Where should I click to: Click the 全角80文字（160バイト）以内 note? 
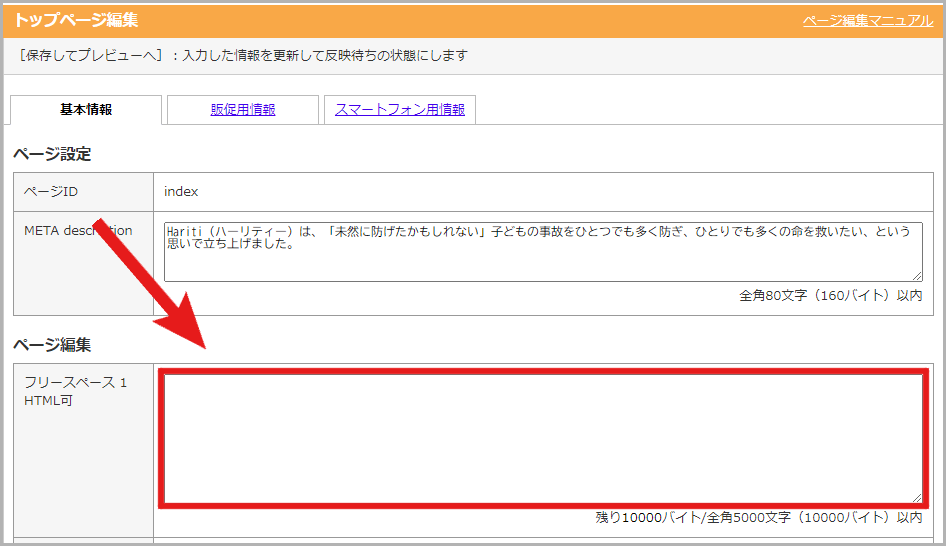tap(831, 296)
